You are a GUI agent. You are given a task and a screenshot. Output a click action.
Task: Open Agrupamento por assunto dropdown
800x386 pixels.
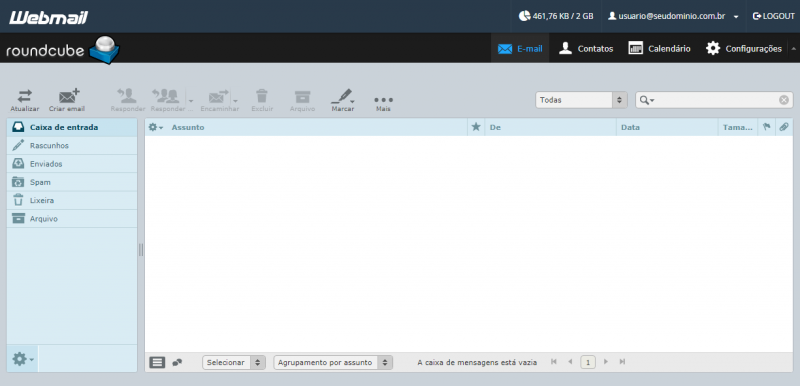[333, 363]
